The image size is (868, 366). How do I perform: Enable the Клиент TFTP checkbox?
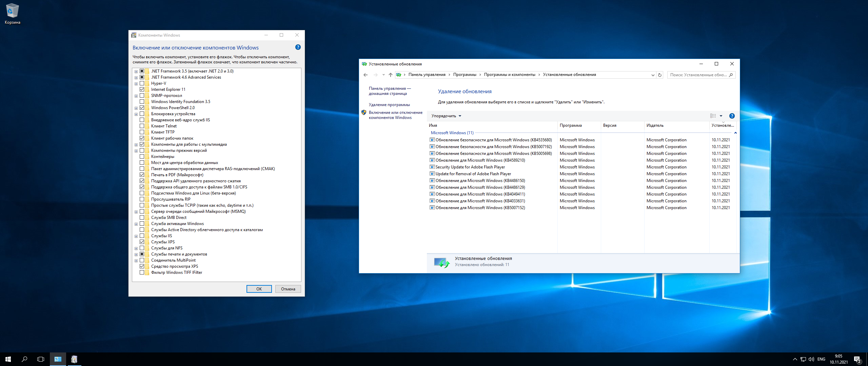pyautogui.click(x=142, y=132)
